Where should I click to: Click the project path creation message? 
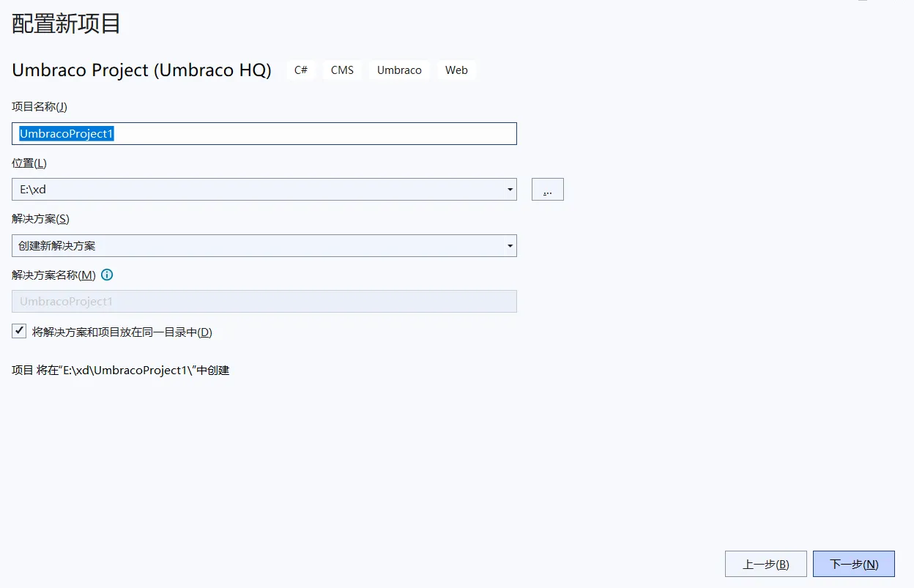121,371
